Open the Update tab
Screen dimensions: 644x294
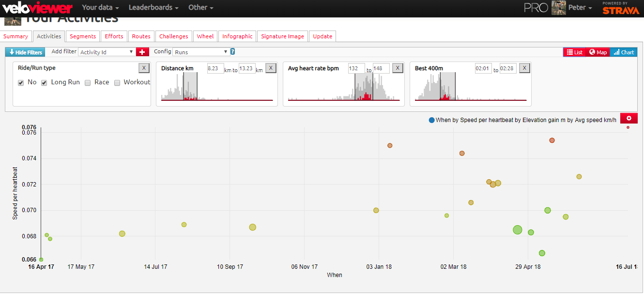(x=322, y=36)
